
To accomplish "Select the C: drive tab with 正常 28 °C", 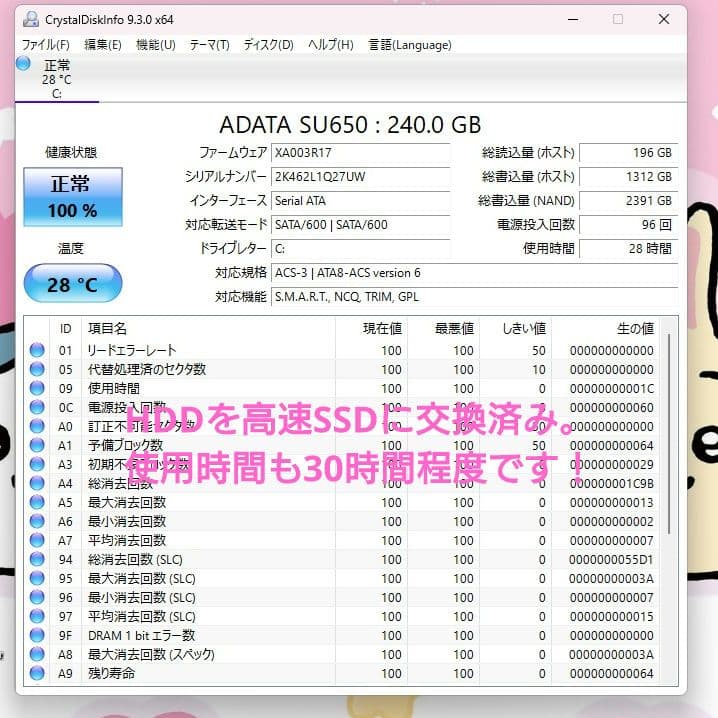I will click(57, 79).
